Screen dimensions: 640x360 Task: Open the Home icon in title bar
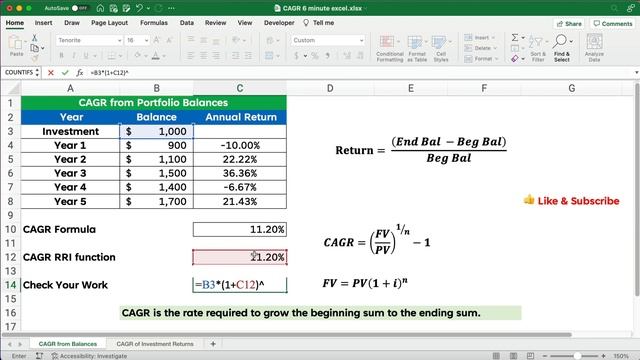click(100, 8)
